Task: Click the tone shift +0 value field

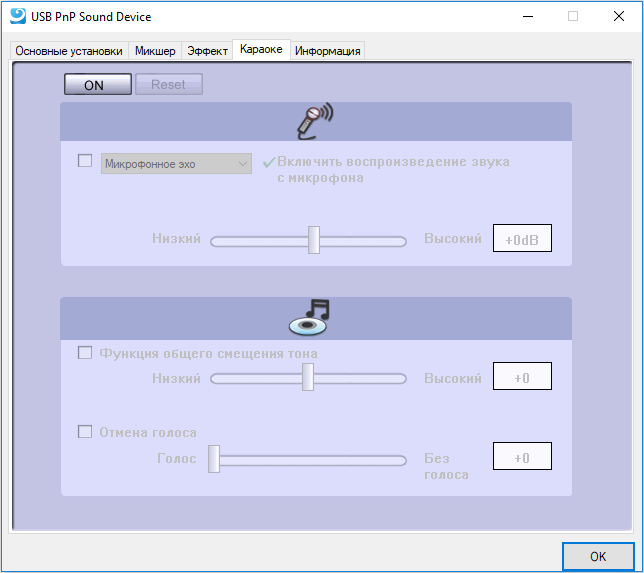Action: 522,376
